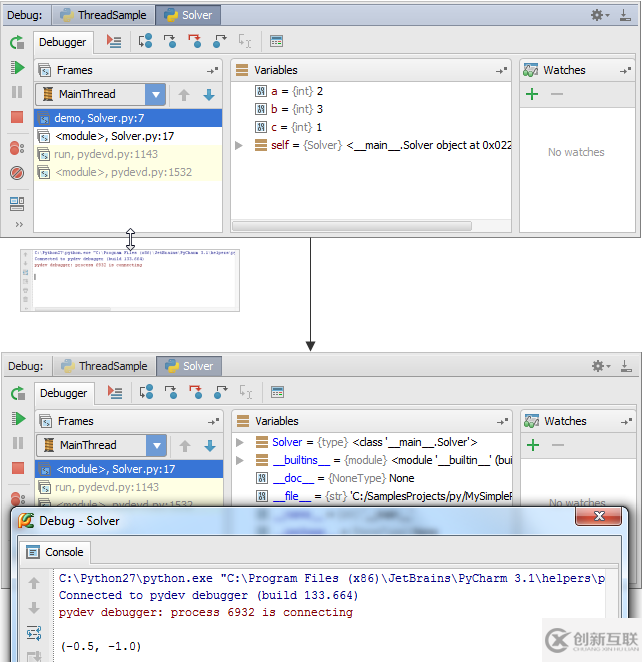
Task: Add new watch in upper Watches
Action: [532, 94]
